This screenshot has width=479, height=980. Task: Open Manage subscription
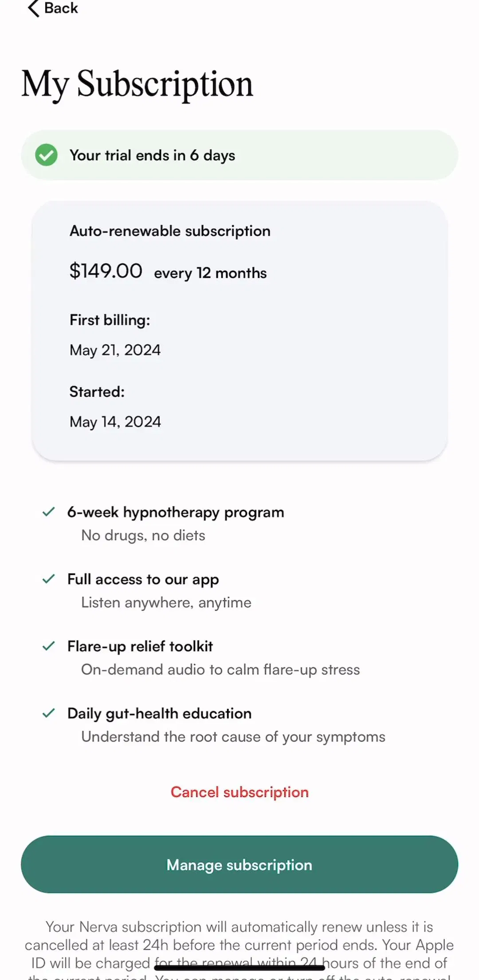(x=239, y=865)
